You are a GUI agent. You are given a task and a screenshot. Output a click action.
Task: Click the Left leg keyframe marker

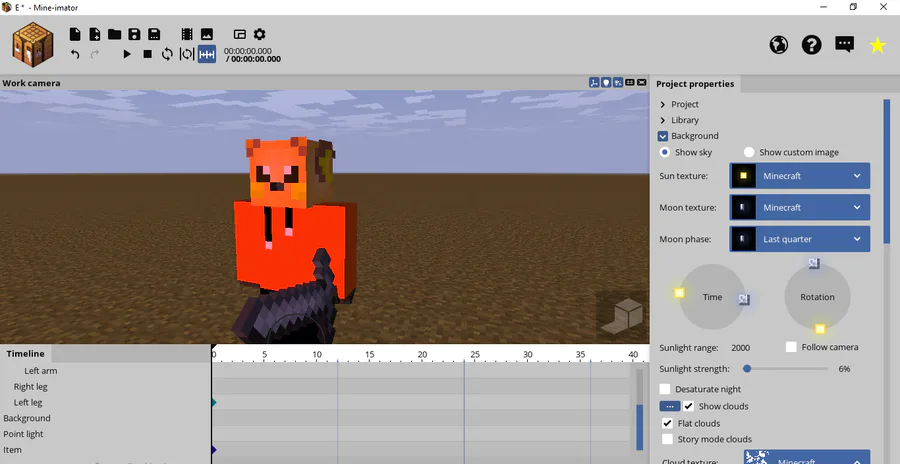(x=214, y=403)
